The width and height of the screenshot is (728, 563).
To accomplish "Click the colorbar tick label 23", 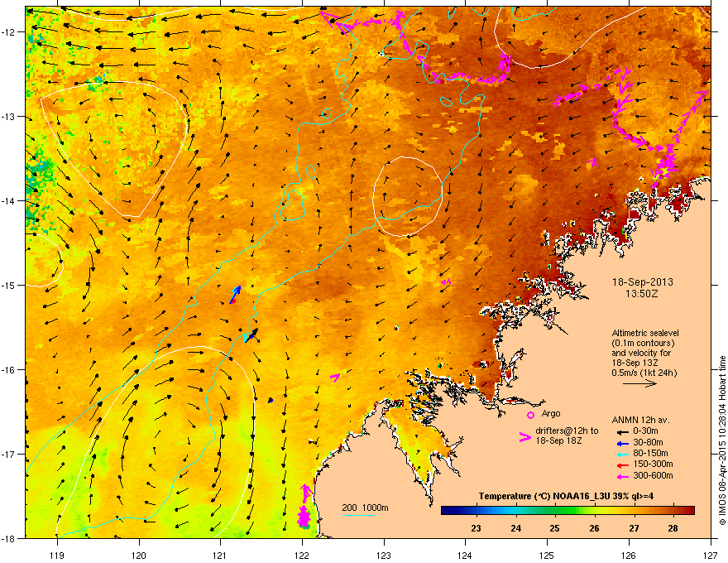I will pos(476,528).
